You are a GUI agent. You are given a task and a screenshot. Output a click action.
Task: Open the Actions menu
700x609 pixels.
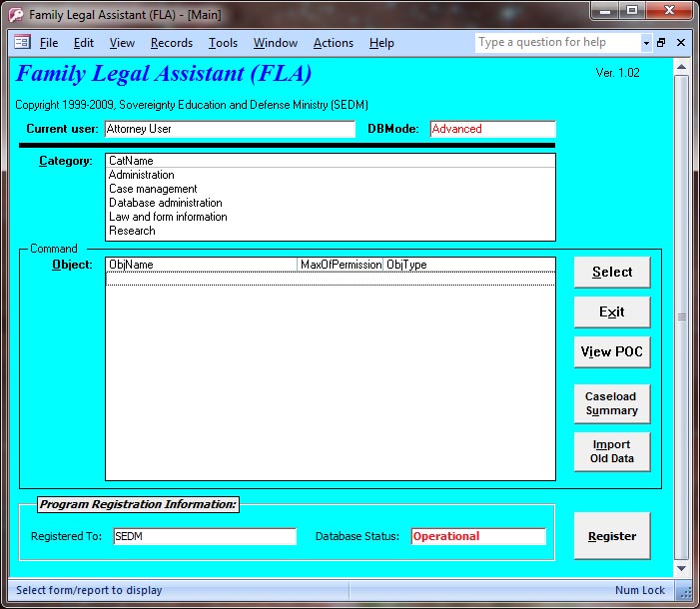point(334,43)
